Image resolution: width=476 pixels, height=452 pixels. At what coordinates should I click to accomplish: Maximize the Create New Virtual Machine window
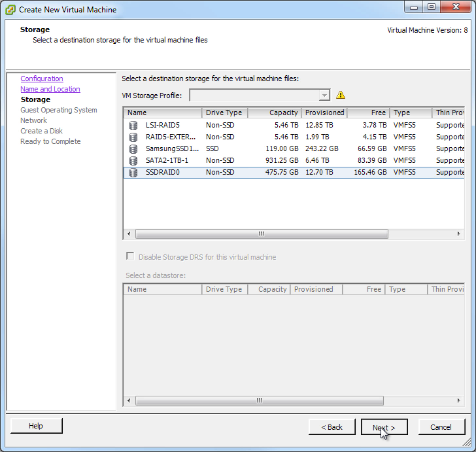pos(432,7)
